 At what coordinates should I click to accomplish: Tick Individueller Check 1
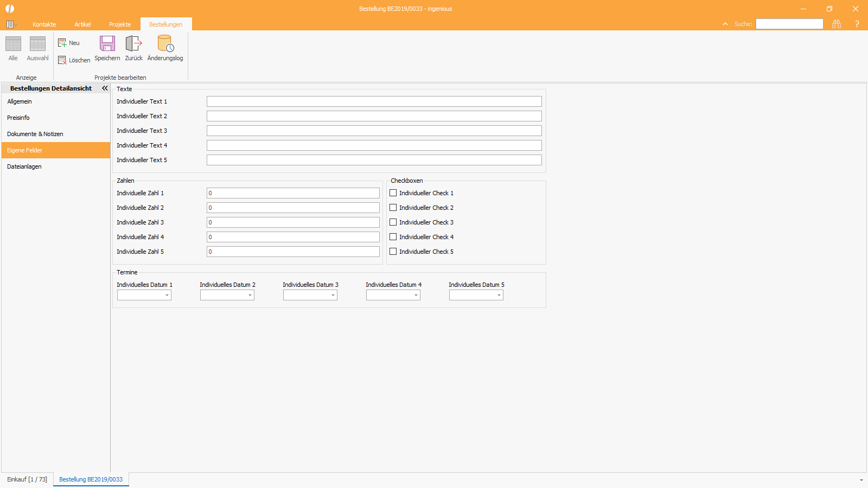pyautogui.click(x=393, y=193)
